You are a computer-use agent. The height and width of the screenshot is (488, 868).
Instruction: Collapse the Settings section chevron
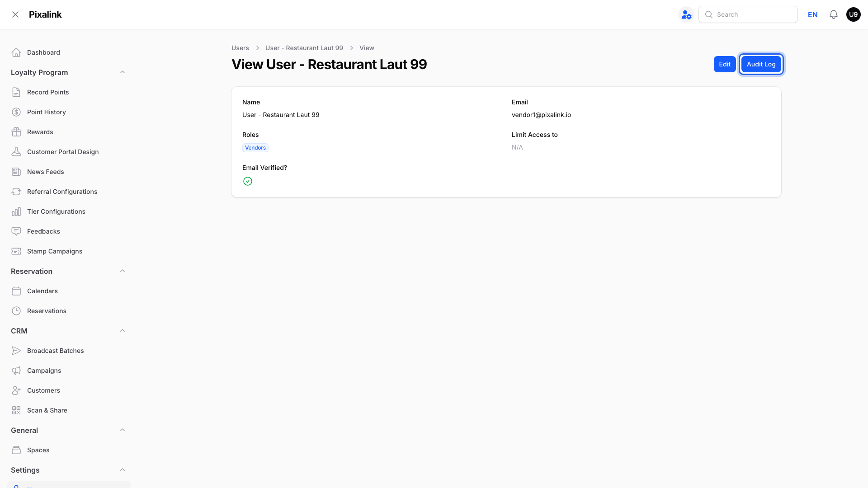point(123,470)
